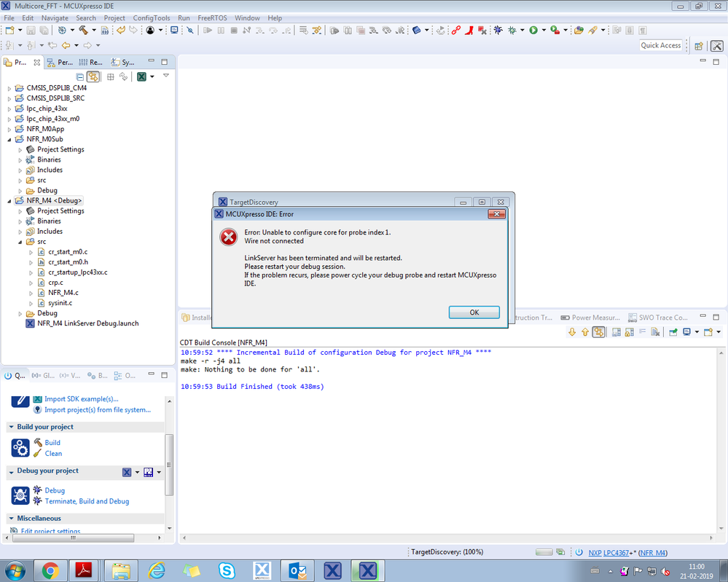
Task: Open the FreeRTOS menu
Action: (x=212, y=18)
